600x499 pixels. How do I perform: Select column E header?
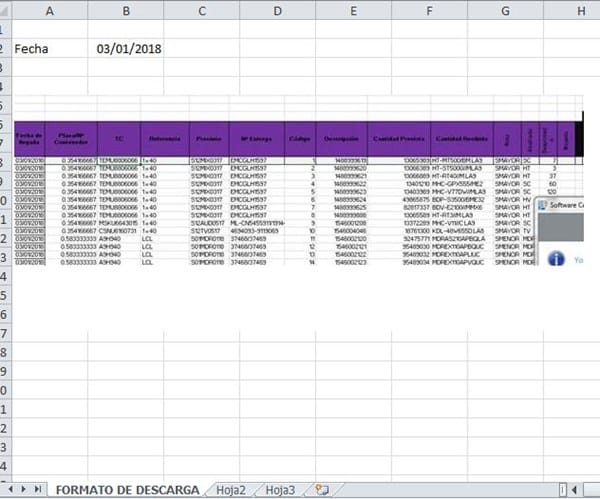coord(353,10)
